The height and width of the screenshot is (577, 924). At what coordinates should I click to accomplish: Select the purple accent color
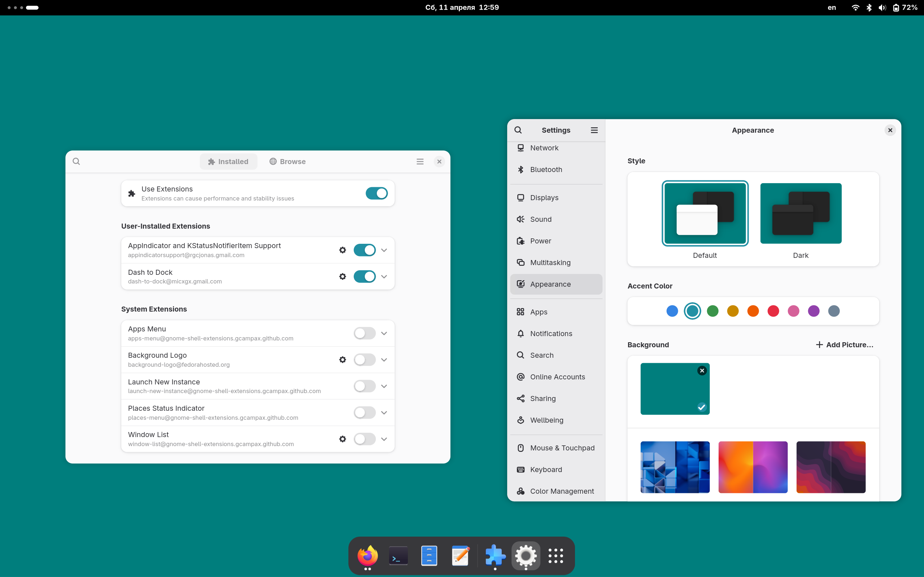click(x=814, y=311)
